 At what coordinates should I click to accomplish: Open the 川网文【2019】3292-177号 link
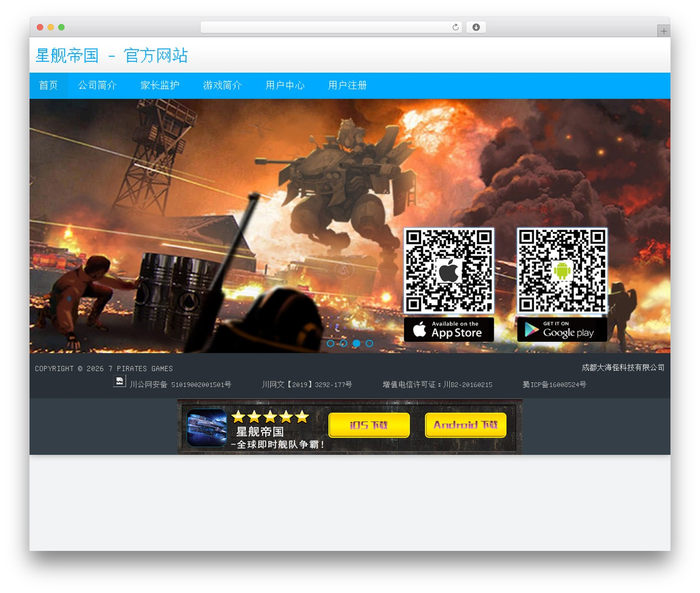(x=307, y=385)
